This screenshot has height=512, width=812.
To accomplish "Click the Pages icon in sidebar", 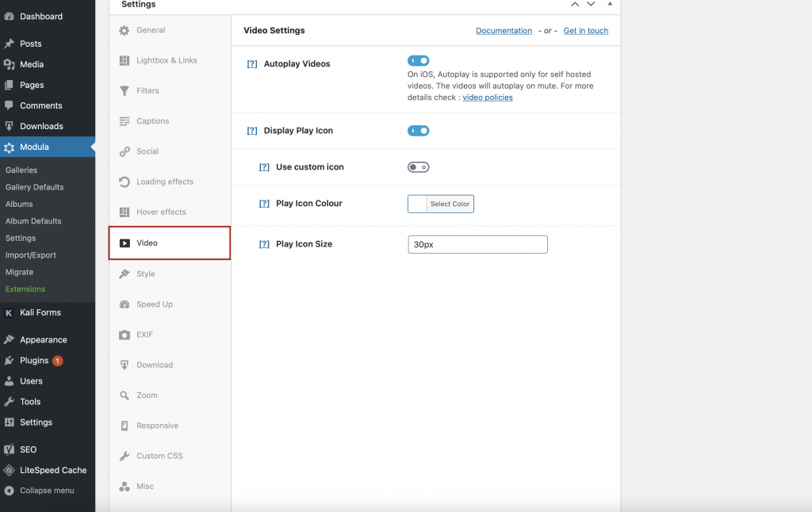I will coord(9,85).
